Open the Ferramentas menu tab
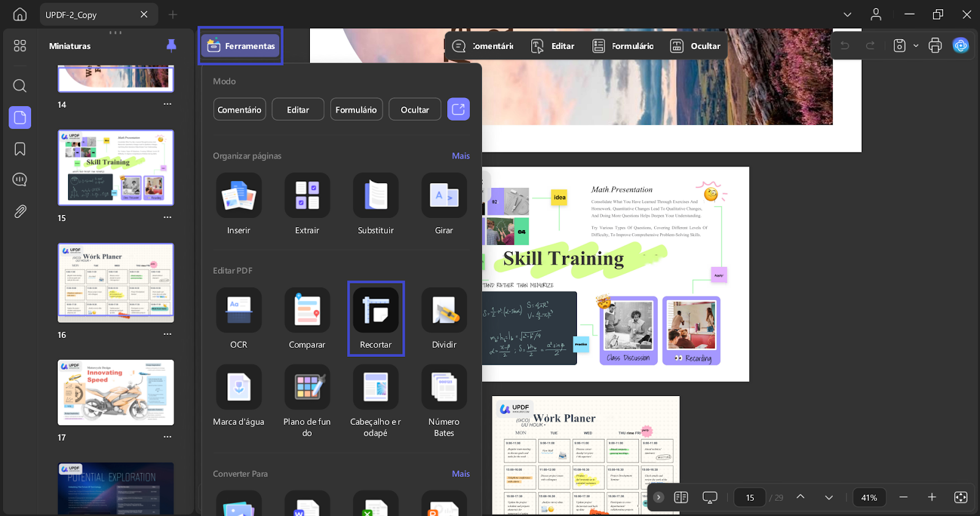Viewport: 980px width, 516px height. coord(241,45)
